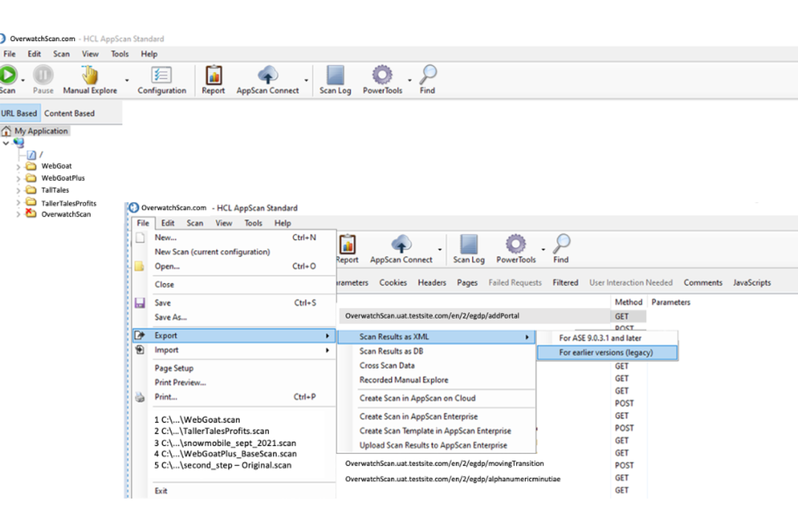
Task: Click Report icon in back window toolbar
Action: click(x=214, y=74)
